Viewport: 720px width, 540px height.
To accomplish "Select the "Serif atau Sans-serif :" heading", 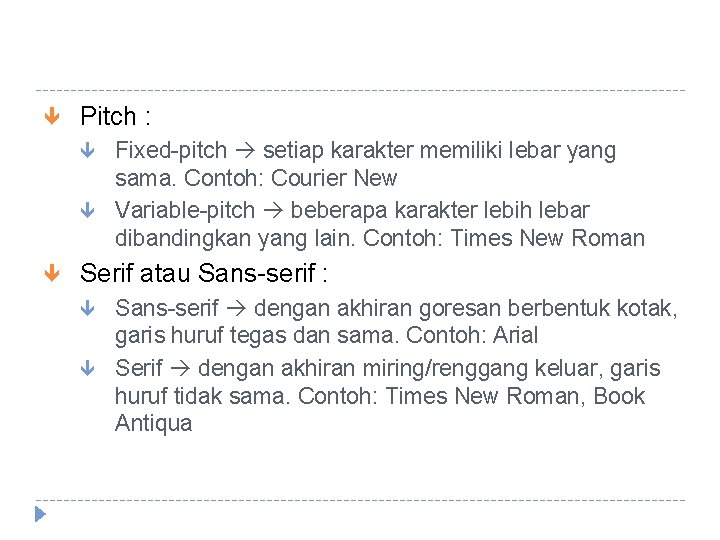I will [x=205, y=272].
